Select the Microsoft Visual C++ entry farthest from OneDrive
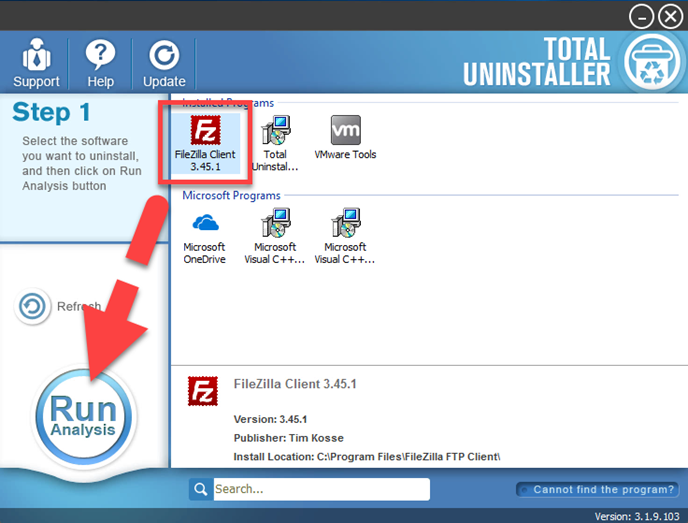The image size is (688, 523). (345, 237)
